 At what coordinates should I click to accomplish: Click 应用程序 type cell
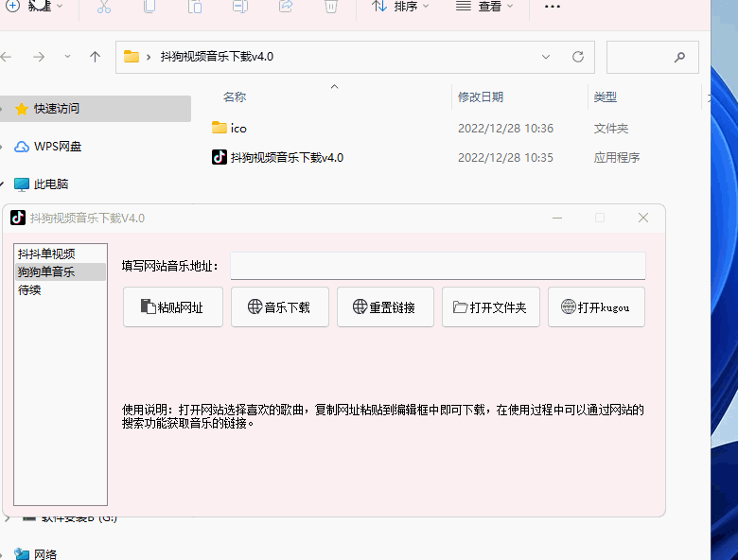coord(617,157)
